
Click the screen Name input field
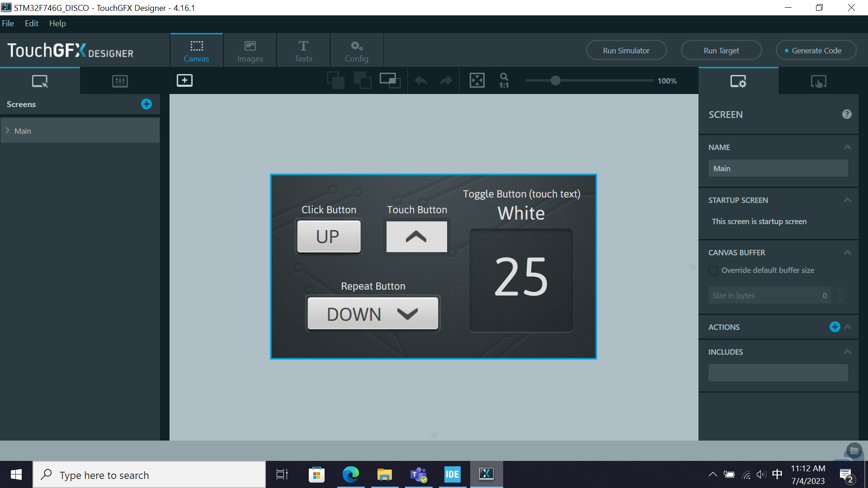(778, 169)
